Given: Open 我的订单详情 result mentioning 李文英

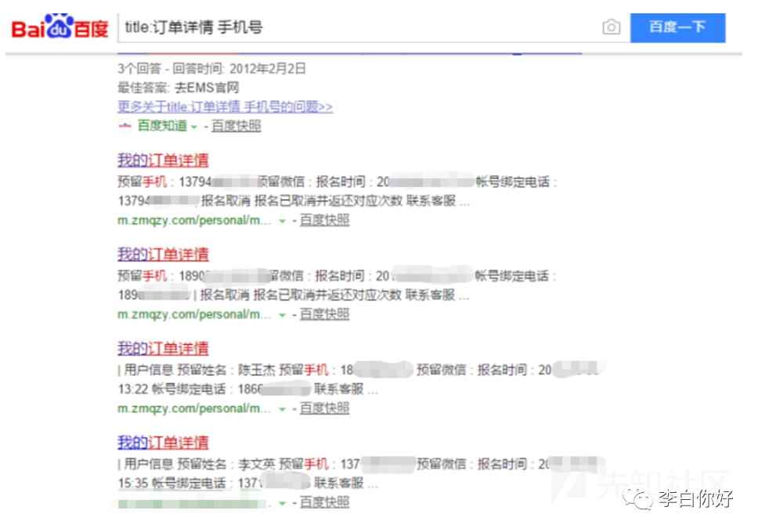Looking at the screenshot, I should pyautogui.click(x=163, y=443).
